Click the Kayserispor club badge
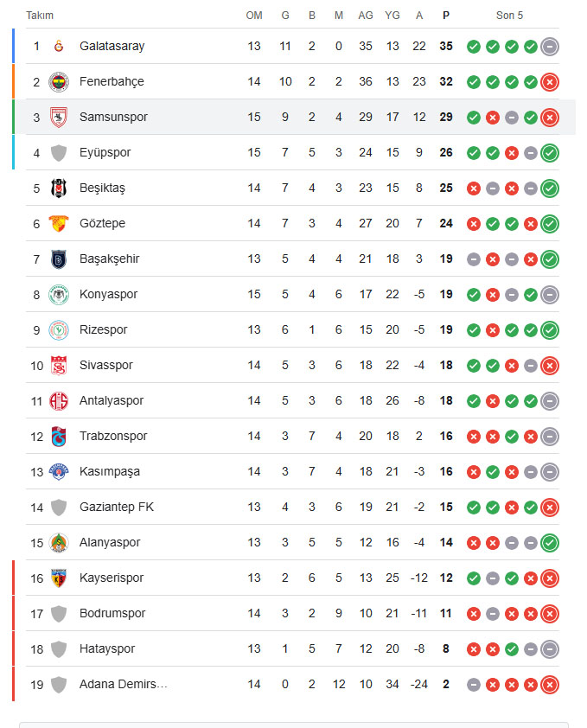Viewport: 587px width, 728px height. tap(59, 578)
